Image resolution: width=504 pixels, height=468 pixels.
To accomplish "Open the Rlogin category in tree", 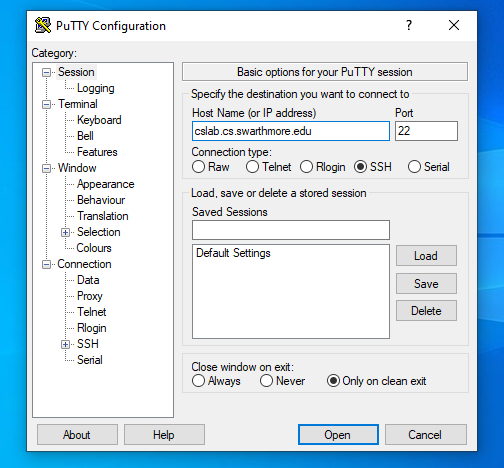I will [92, 328].
